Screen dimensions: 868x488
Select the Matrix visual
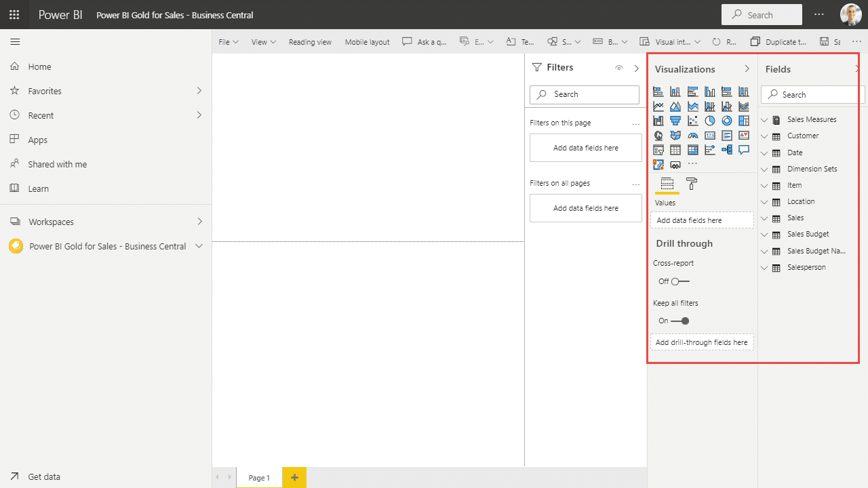click(692, 150)
